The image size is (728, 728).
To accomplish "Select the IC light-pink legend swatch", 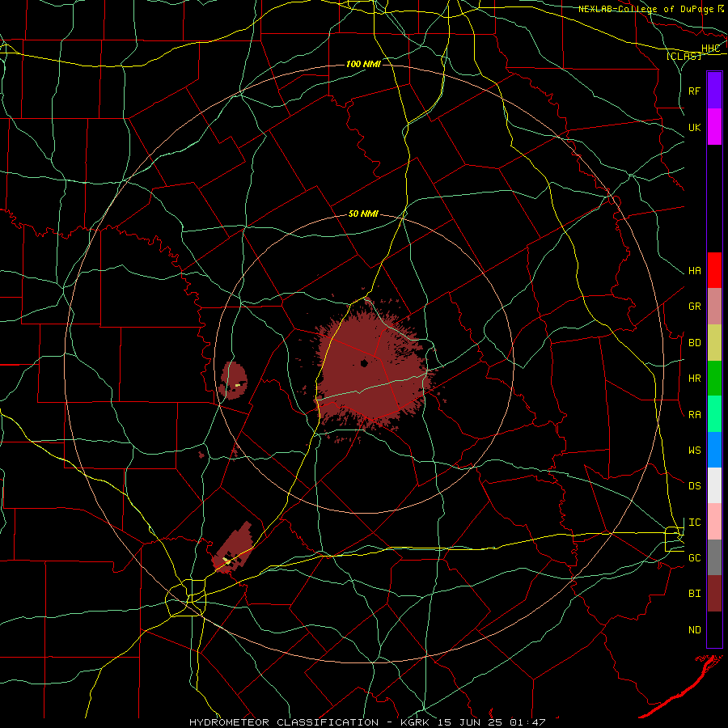I will [x=714, y=522].
